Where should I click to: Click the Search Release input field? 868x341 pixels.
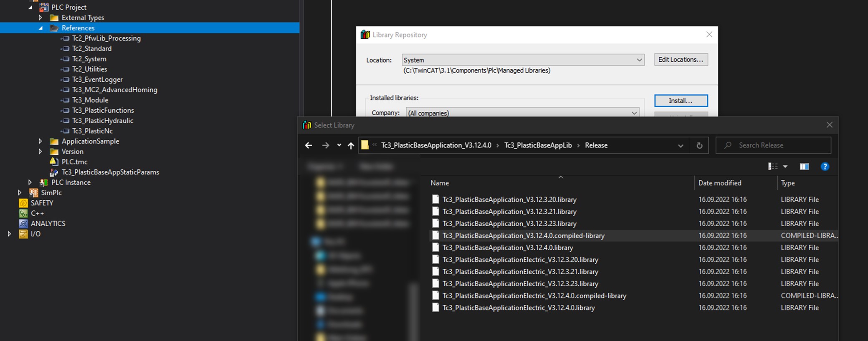pyautogui.click(x=773, y=145)
